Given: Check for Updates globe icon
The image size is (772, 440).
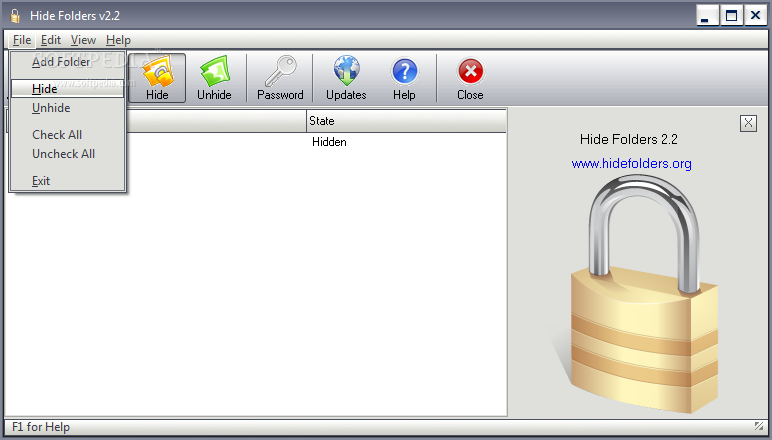Looking at the screenshot, I should coord(346,78).
